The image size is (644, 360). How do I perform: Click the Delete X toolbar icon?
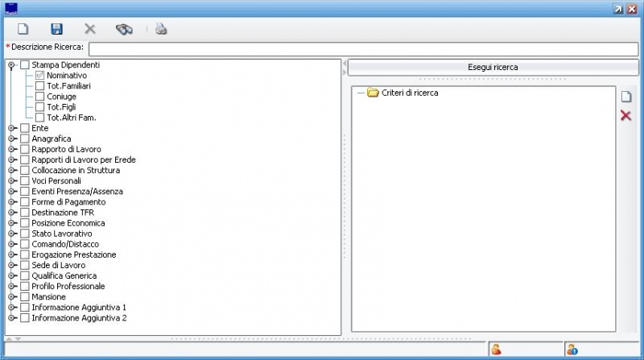click(x=90, y=29)
